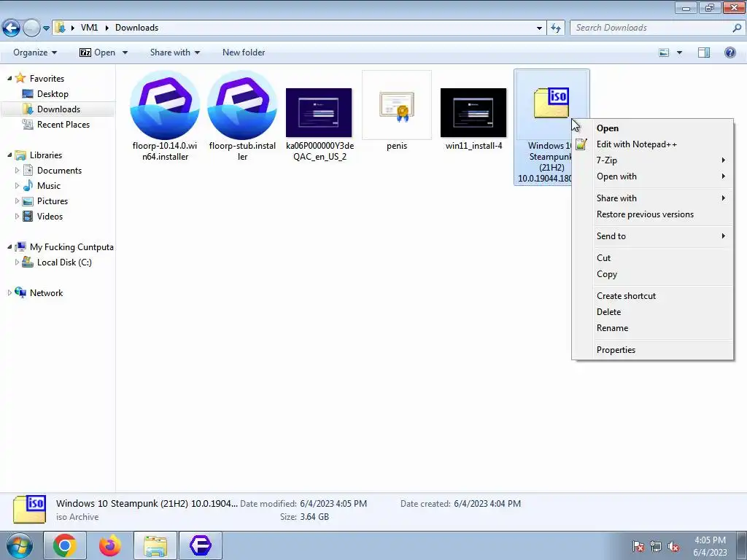Open the Share with toolbar dropdown
The image size is (747, 560).
175,52
